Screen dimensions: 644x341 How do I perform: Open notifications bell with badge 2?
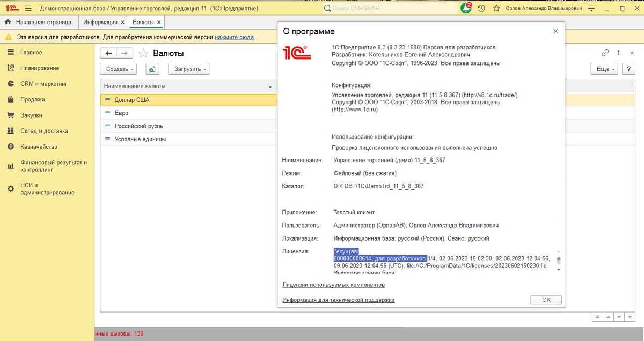point(466,9)
